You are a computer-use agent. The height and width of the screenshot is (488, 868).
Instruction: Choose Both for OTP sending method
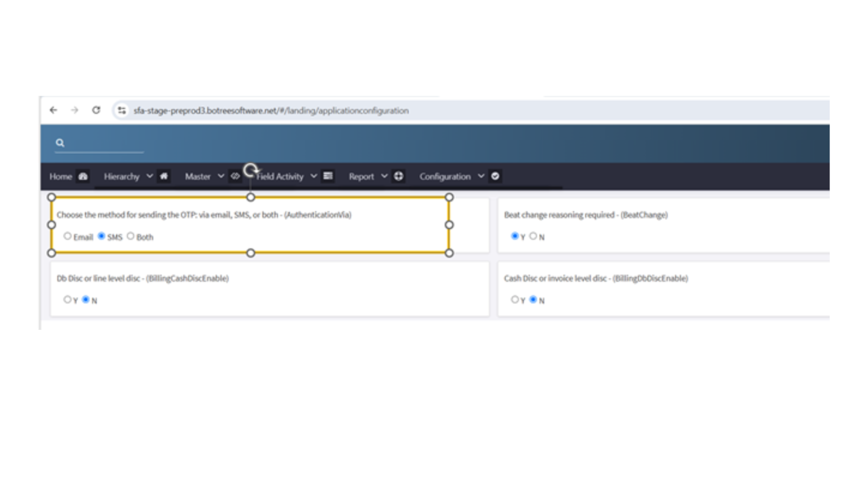131,236
